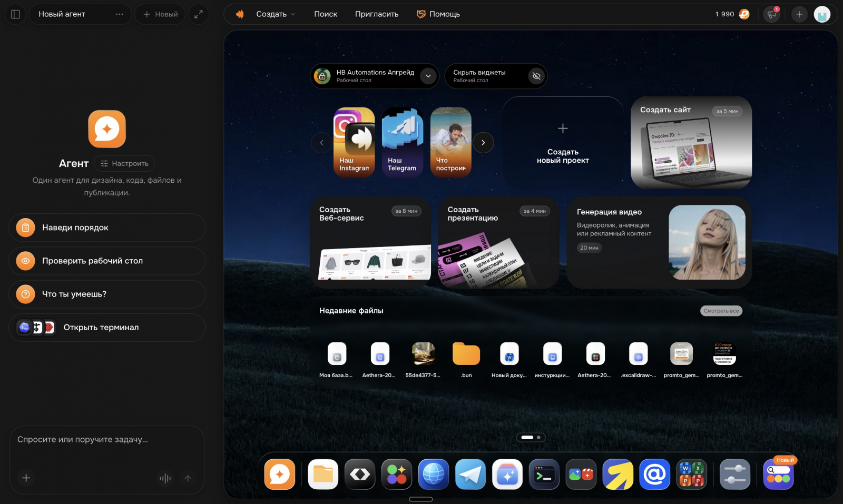Open the 55de4377-5... image file
The image size is (843, 504).
pyautogui.click(x=423, y=360)
